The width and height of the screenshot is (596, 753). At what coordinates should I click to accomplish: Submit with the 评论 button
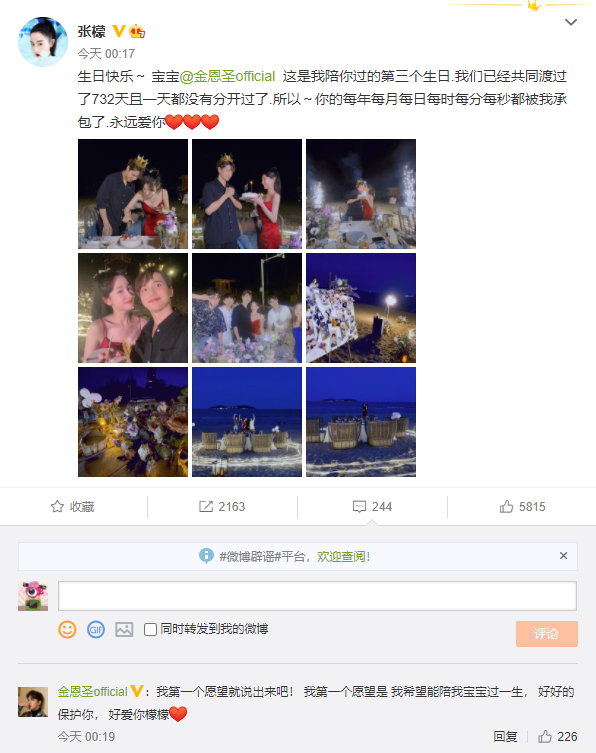(547, 634)
